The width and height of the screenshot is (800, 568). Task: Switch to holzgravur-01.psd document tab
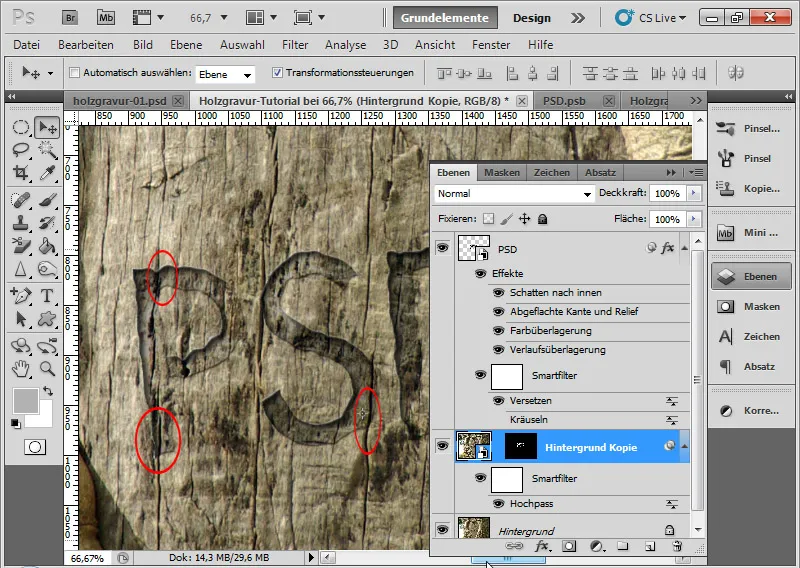coord(119,101)
